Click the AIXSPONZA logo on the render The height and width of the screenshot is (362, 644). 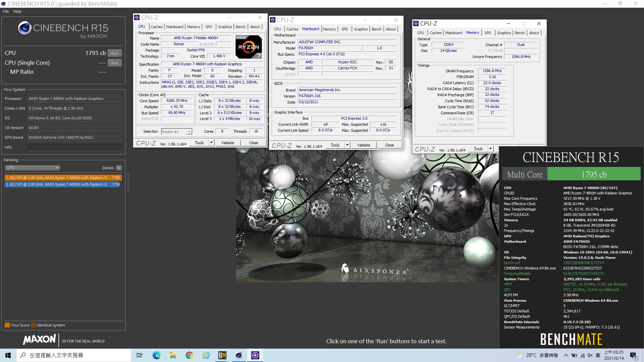click(375, 269)
